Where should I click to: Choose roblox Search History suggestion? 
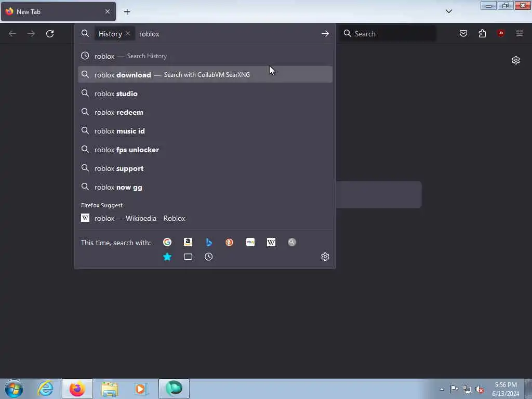pos(205,56)
